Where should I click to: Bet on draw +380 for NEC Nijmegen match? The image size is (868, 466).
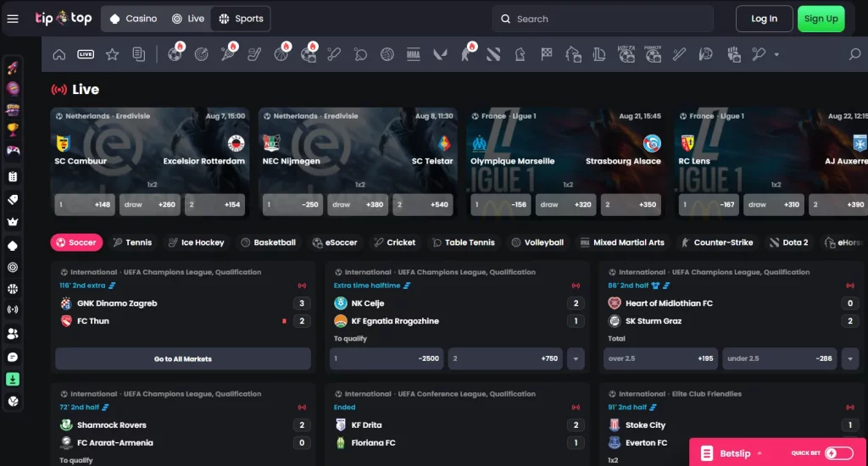358,205
